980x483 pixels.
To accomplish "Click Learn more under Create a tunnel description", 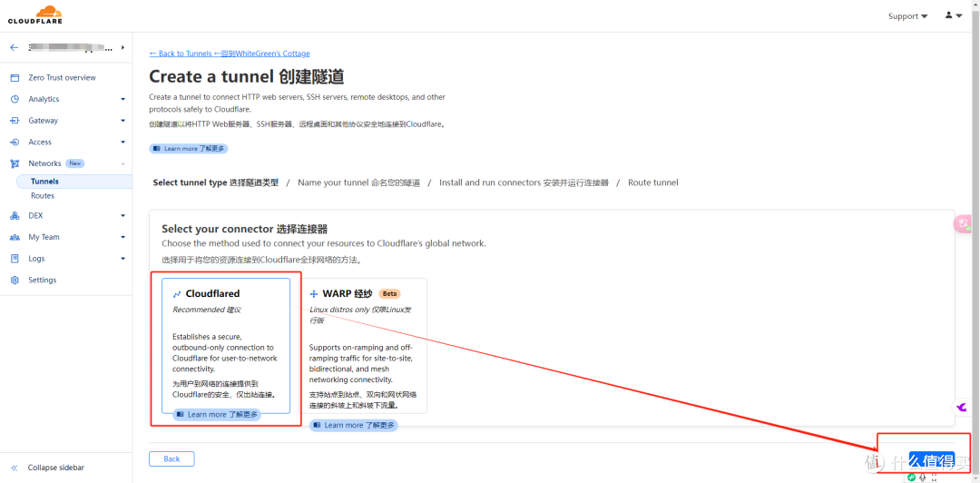I will (189, 149).
